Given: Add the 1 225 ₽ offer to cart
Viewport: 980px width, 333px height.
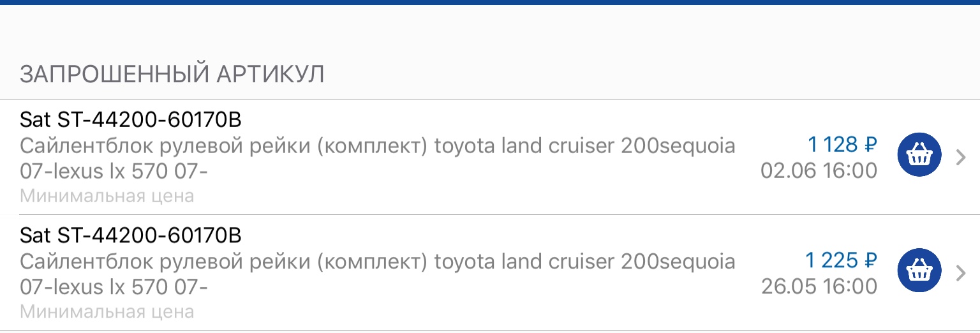Looking at the screenshot, I should 919,272.
